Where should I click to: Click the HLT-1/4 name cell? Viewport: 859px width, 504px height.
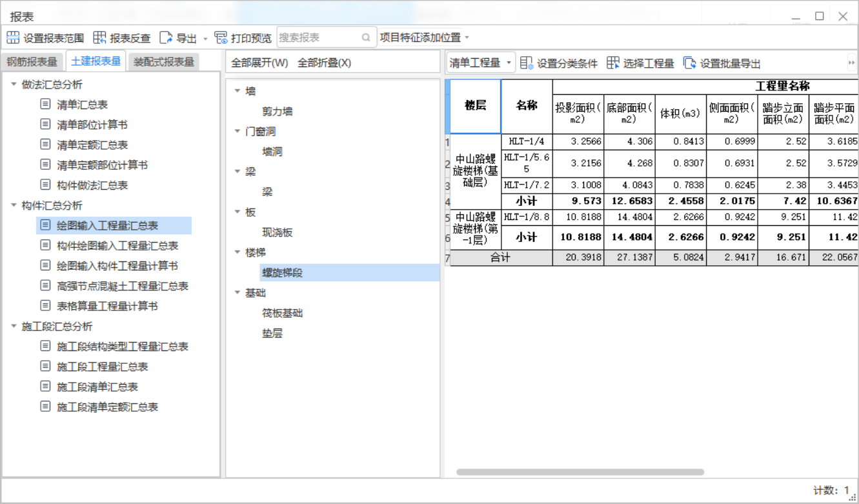coord(527,141)
